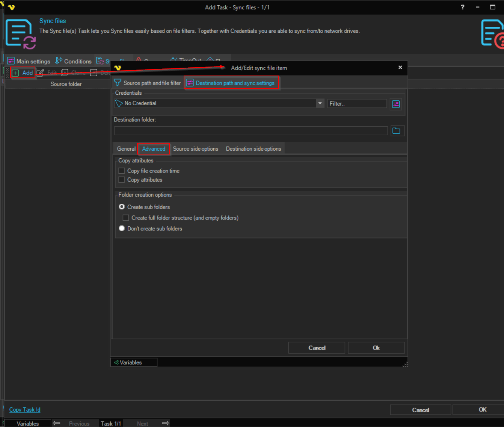
Task: Click the next task arrow icon
Action: pos(165,423)
